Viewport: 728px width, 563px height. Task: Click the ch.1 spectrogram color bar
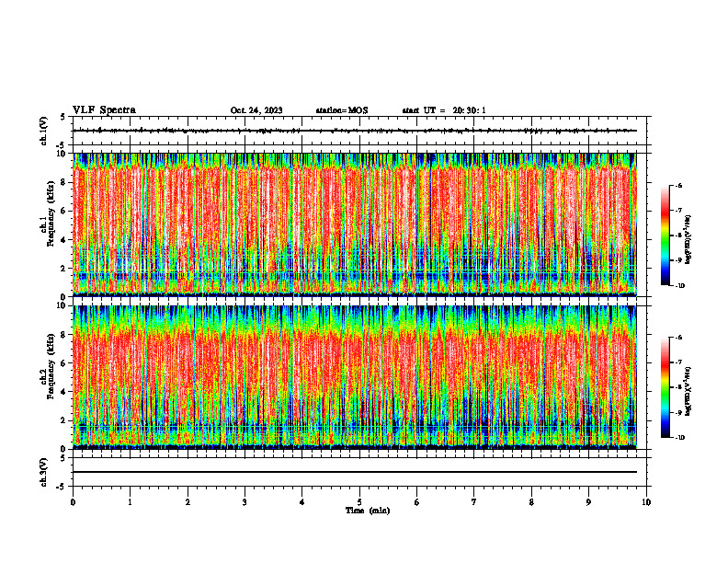[665, 236]
